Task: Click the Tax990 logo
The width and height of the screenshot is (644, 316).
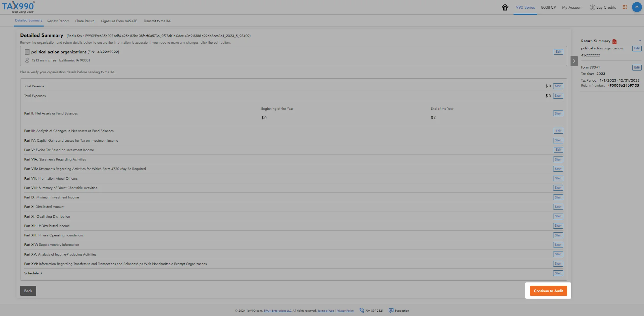Action: point(18,7)
